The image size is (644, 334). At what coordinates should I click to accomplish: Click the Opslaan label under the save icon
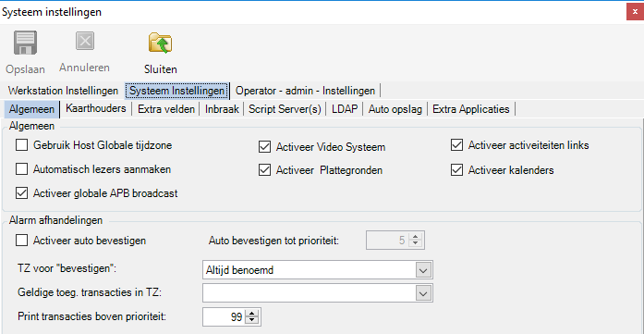[26, 69]
